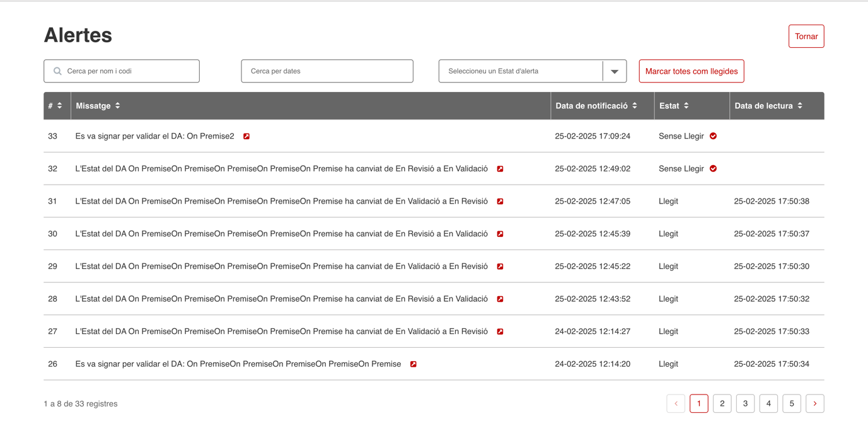Open the linked DA for alert 33
The image size is (868, 431).
pos(246,135)
